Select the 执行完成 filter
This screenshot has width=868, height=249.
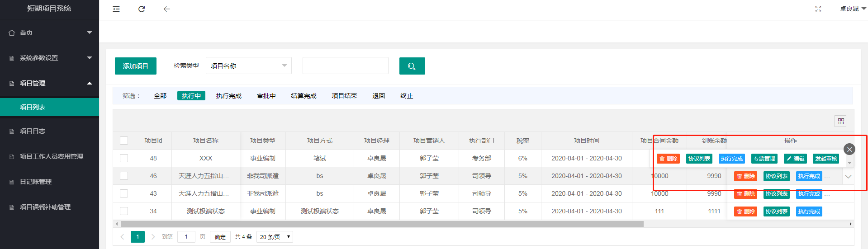point(229,96)
